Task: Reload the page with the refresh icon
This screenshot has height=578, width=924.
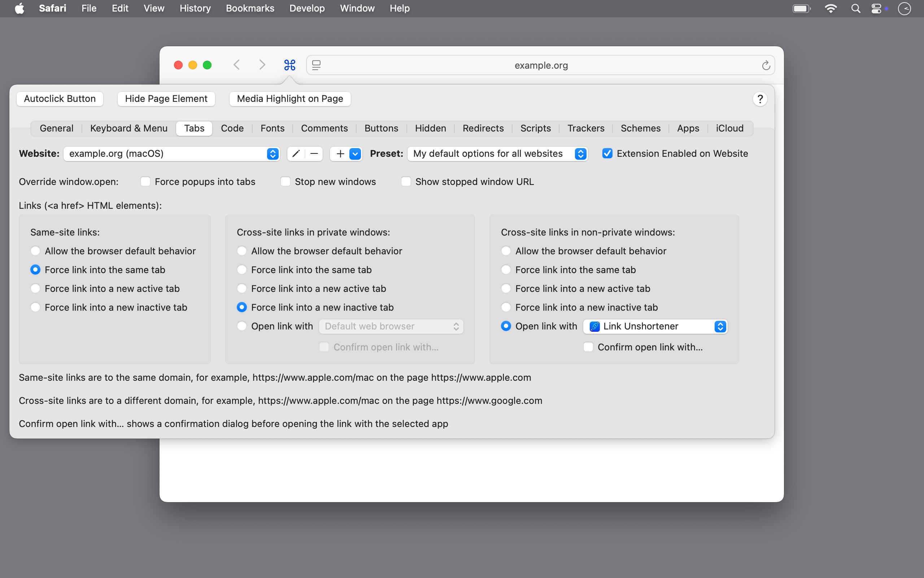Action: point(766,65)
